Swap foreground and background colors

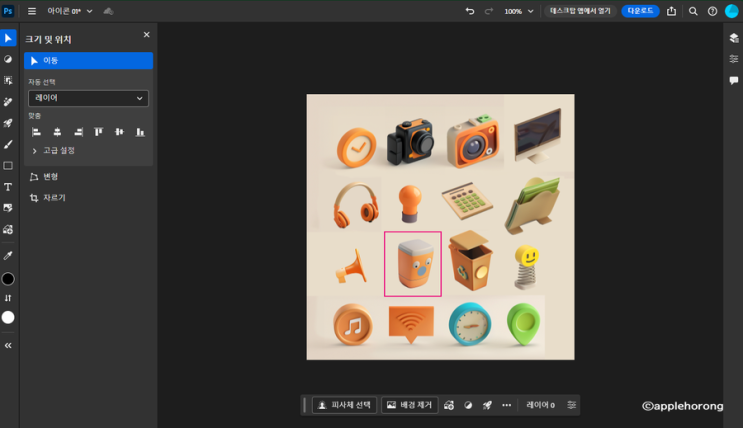(8, 298)
